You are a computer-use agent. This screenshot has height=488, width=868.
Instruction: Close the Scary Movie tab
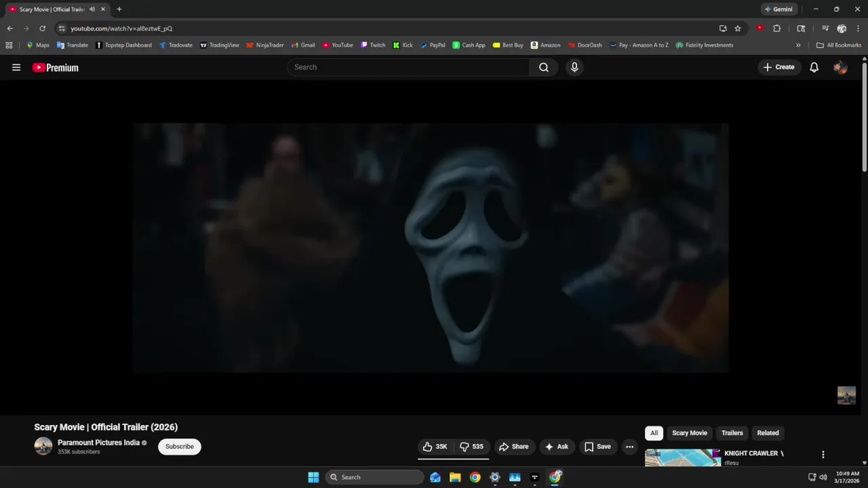pos(103,9)
